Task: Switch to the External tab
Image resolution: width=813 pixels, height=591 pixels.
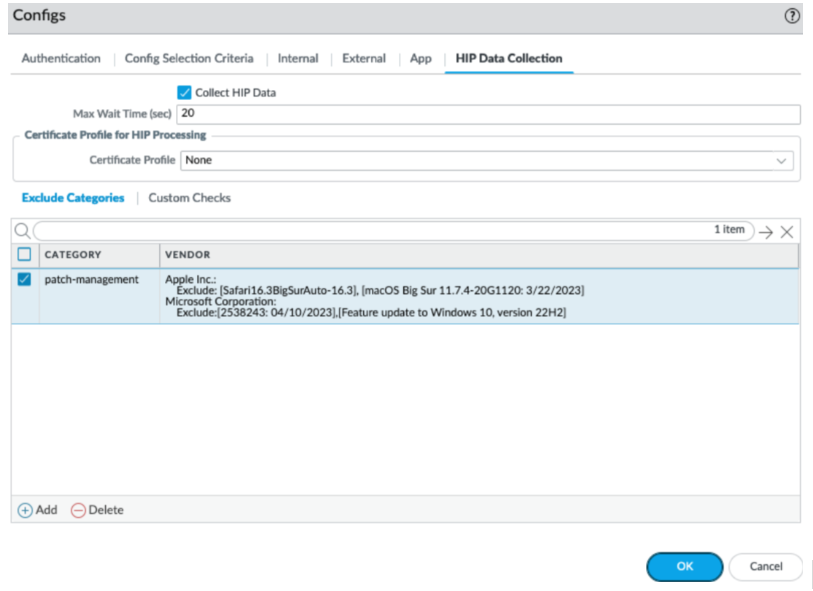Action: click(x=363, y=58)
